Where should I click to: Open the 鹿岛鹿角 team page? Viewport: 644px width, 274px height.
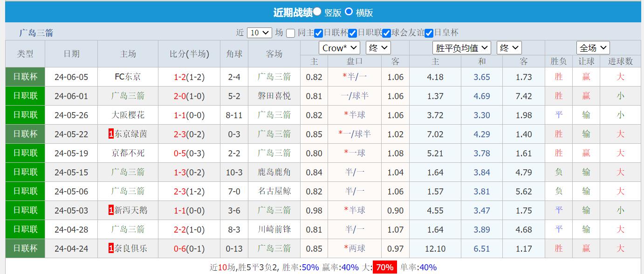click(274, 172)
